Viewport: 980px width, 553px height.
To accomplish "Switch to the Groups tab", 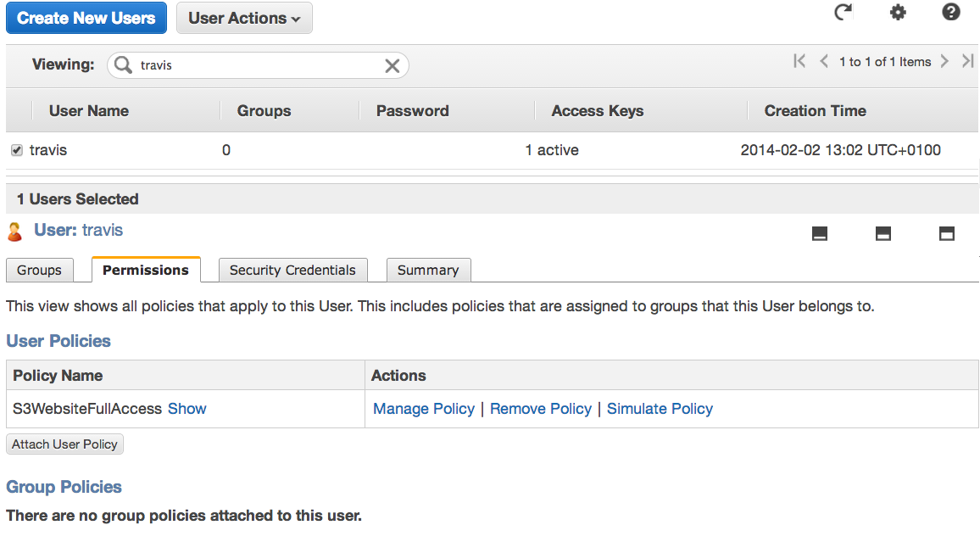I will 39,271.
